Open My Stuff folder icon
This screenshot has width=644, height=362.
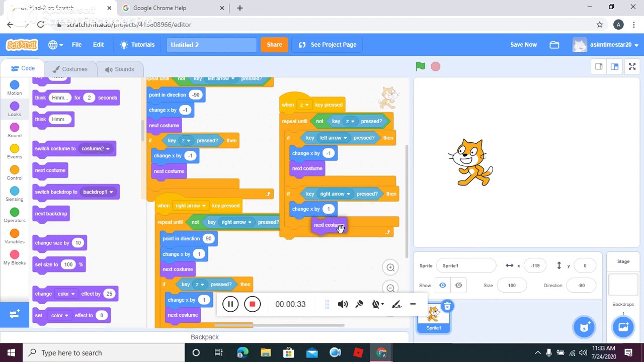[x=554, y=45]
